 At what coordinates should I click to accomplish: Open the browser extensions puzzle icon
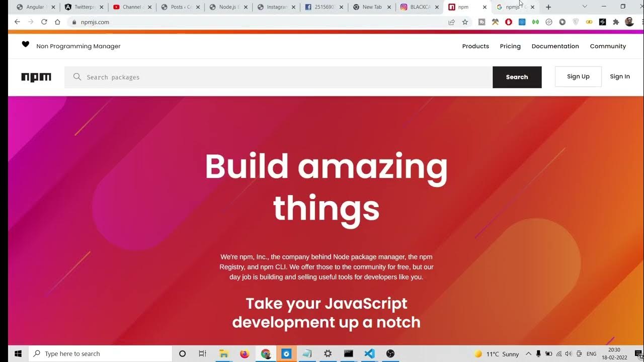pyautogui.click(x=616, y=22)
